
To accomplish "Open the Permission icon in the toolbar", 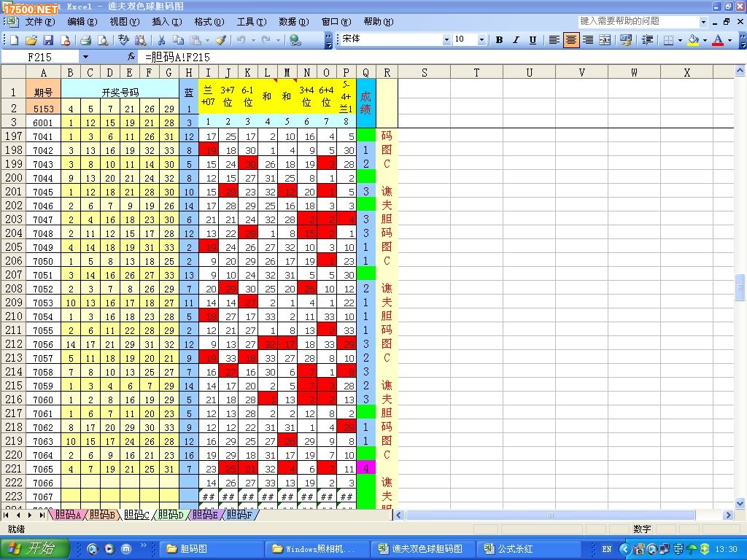I will click(65, 40).
